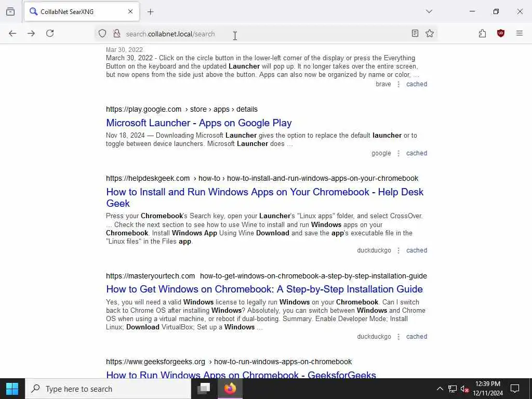Open Microsoft Launcher Google Play result

pos(199,123)
